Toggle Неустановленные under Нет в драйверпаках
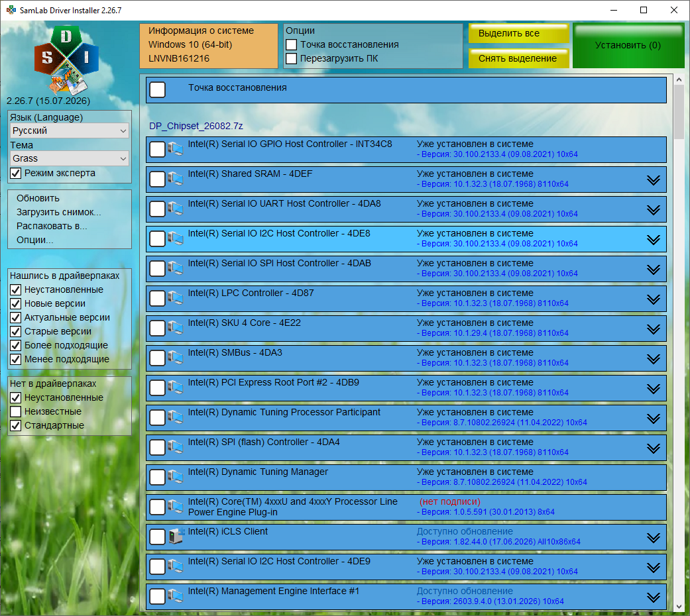Viewport: 690px width, 616px height. coord(16,397)
